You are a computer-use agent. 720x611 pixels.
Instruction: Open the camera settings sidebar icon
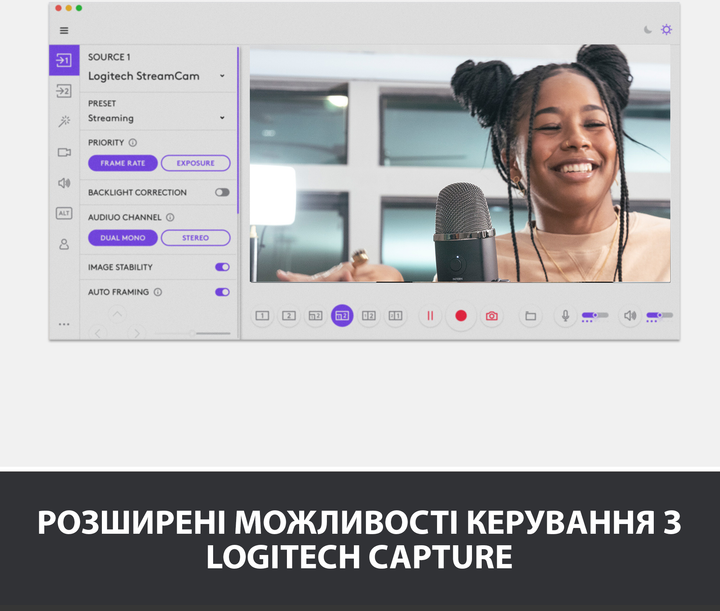pyautogui.click(x=64, y=152)
